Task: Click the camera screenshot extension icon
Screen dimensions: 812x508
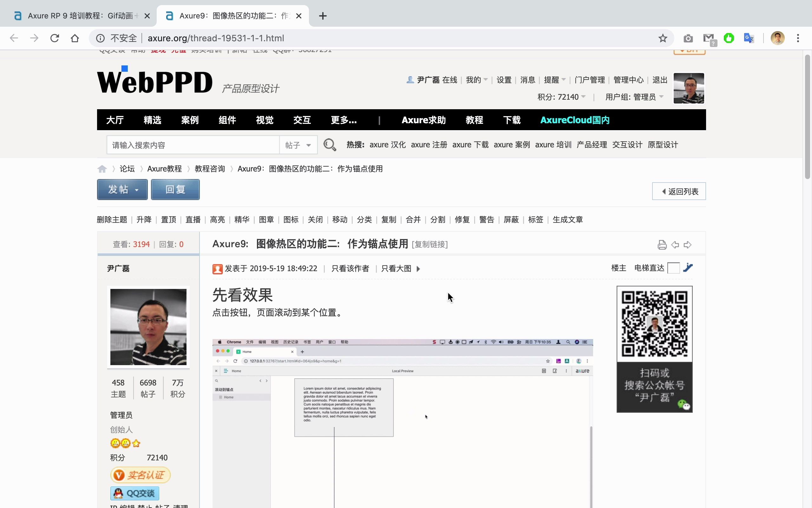Action: (x=688, y=38)
